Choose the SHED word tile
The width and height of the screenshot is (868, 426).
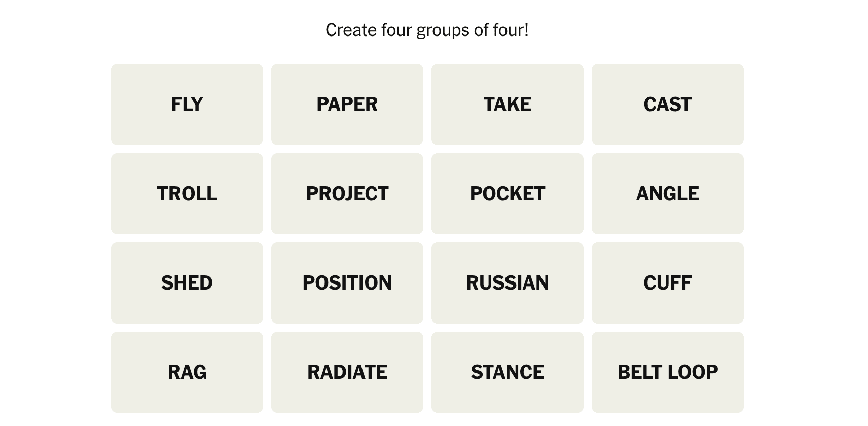click(x=187, y=283)
